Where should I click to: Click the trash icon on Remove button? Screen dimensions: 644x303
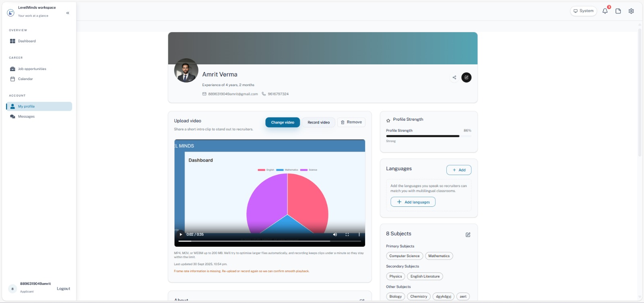coord(343,122)
